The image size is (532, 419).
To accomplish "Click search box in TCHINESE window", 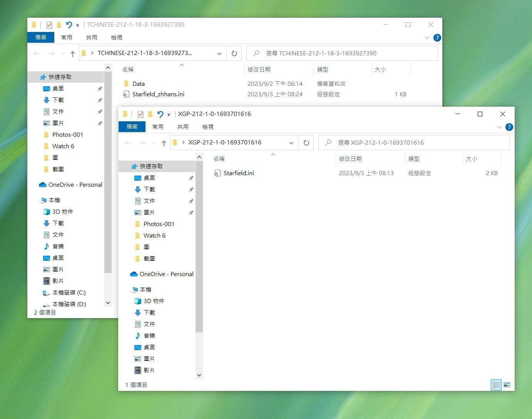I will pyautogui.click(x=342, y=54).
